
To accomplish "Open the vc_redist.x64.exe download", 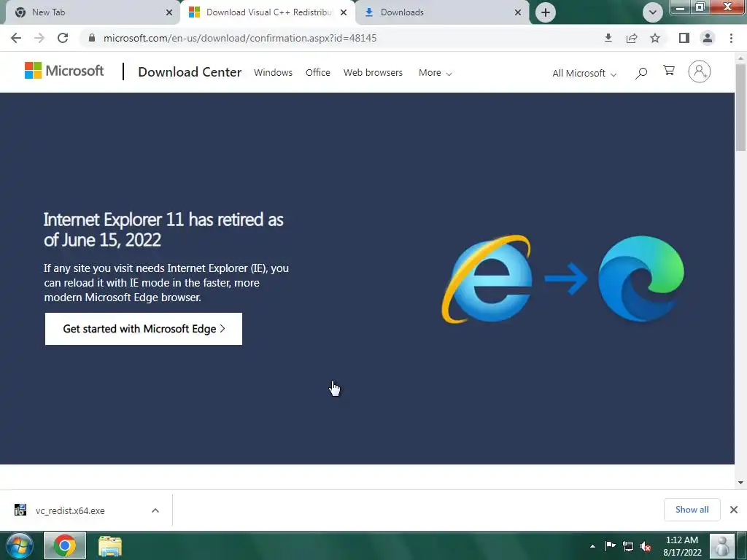I will (70, 510).
